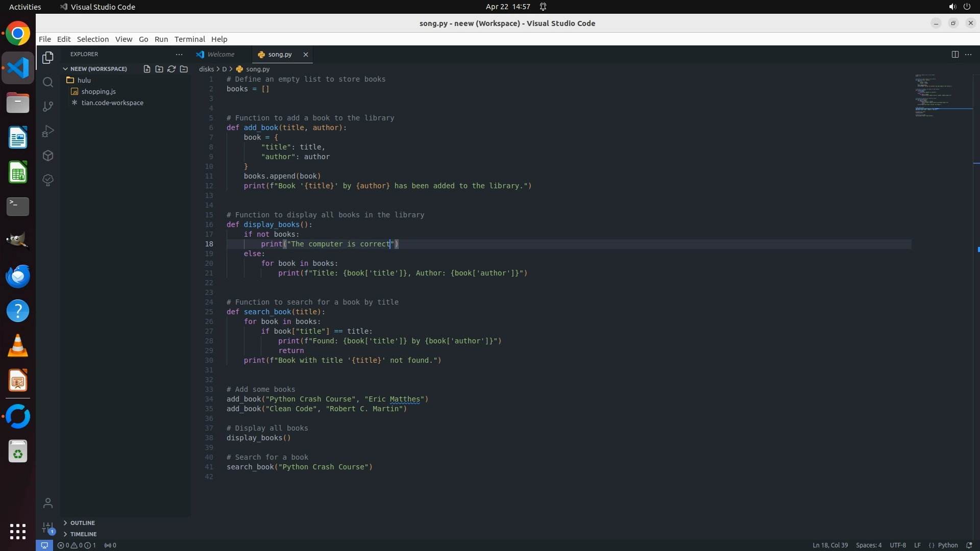Open Source Control view
This screenshot has height=551, width=980.
(48, 107)
